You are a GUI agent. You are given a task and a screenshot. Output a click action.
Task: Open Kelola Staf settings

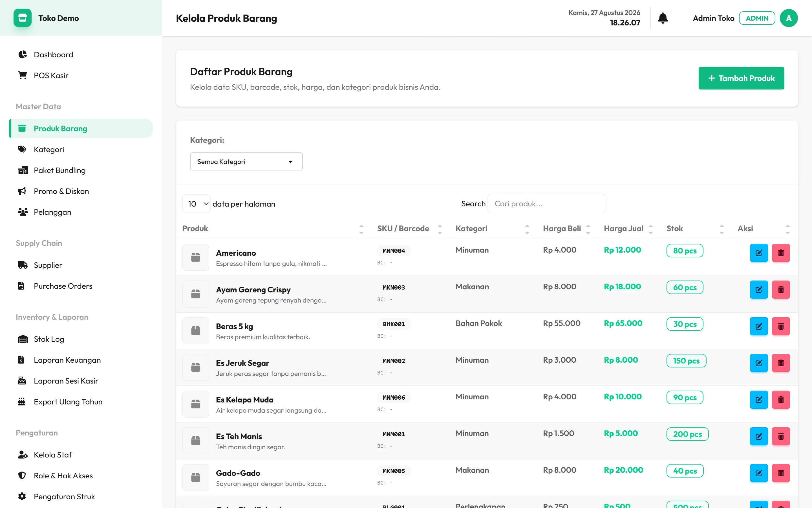click(x=81, y=455)
